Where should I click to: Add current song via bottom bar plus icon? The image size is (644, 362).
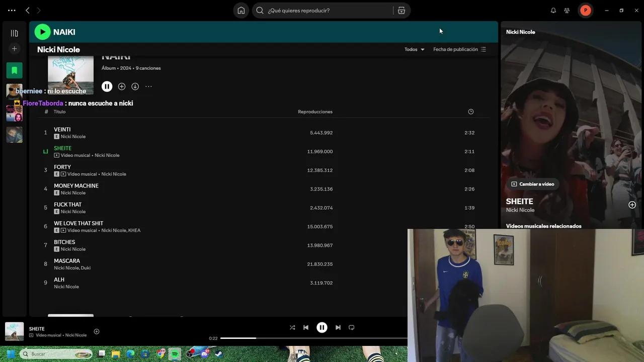(97, 331)
